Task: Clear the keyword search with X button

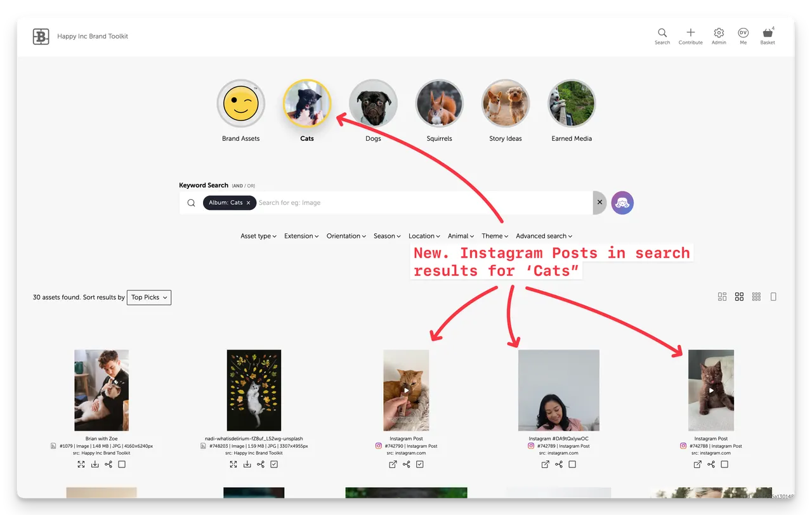Action: click(599, 203)
